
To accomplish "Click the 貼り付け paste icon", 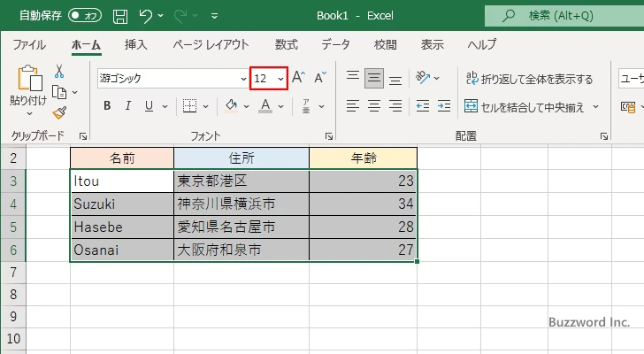I will pyautogui.click(x=29, y=78).
